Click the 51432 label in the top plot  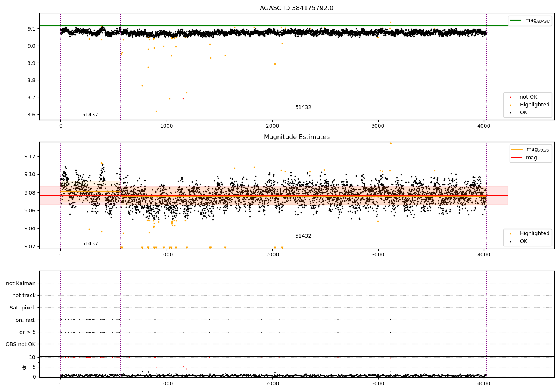tap(303, 107)
